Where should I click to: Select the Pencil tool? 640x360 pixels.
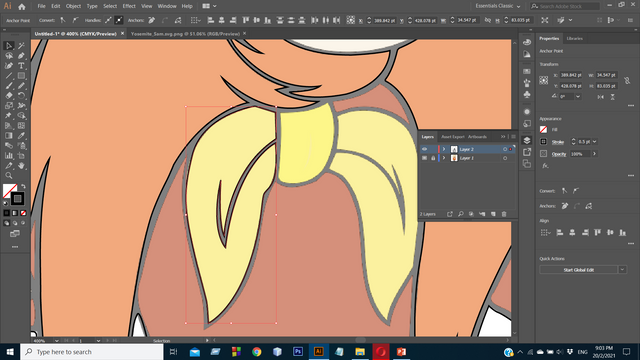click(21, 86)
